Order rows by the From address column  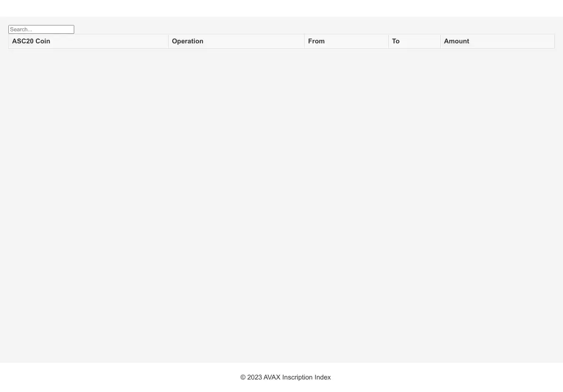coord(346,41)
